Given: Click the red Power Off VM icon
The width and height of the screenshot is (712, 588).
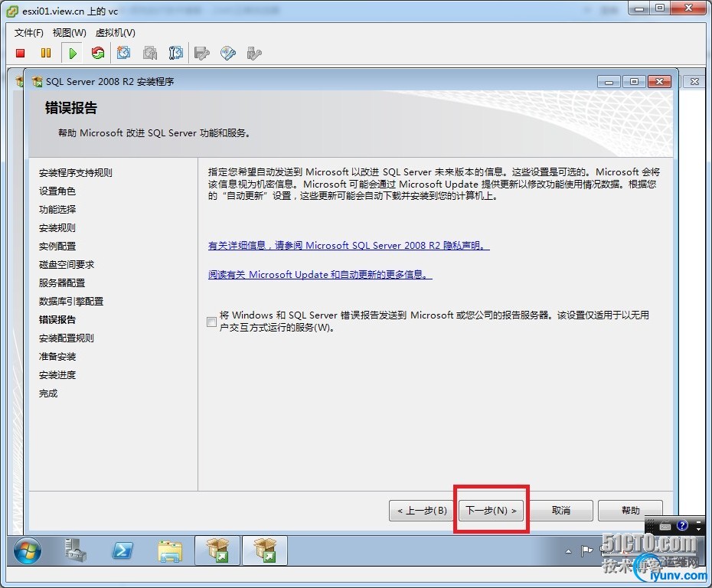Looking at the screenshot, I should point(20,53).
